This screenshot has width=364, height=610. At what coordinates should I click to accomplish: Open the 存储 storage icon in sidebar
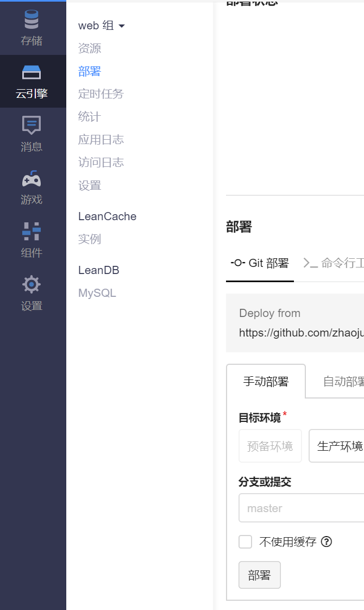point(32,20)
